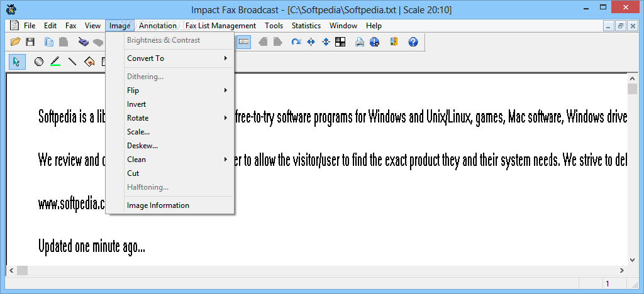Click the blue rotate arrow icon

pyautogui.click(x=296, y=42)
